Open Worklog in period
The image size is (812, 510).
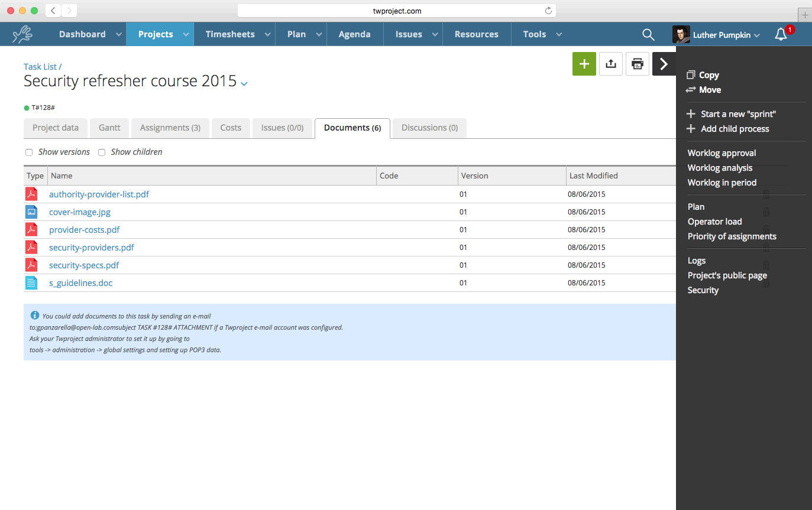click(x=722, y=183)
